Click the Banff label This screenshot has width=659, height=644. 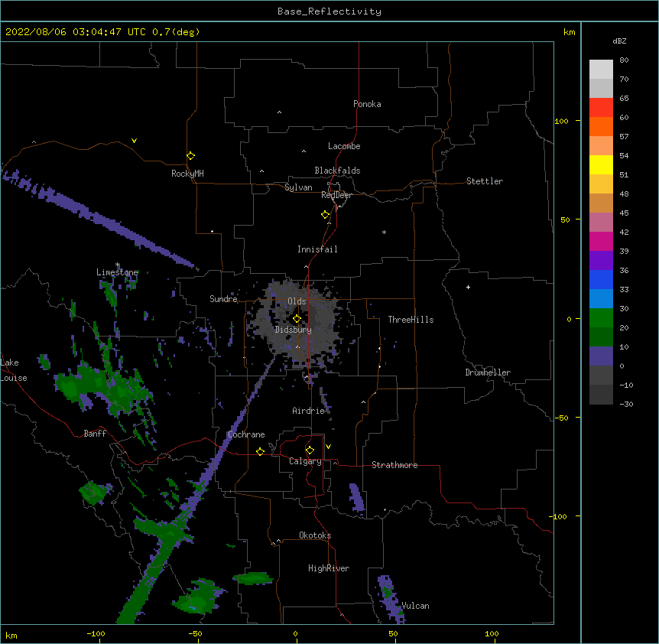click(95, 434)
